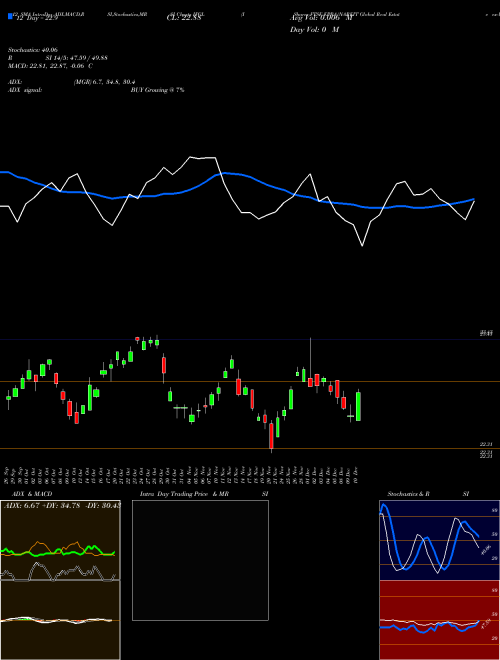Click the empty Intra Day Trading Price chart box
Viewport: 500px width, 660px height.
[x=200, y=560]
